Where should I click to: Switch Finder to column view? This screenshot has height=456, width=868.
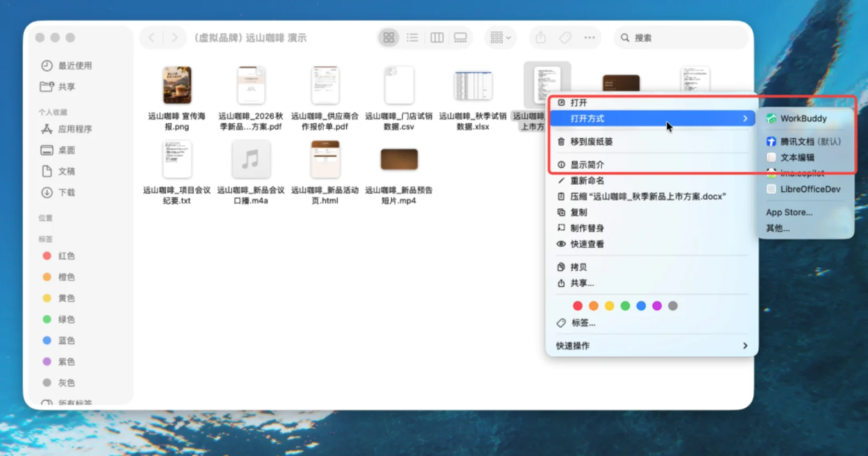[x=437, y=38]
